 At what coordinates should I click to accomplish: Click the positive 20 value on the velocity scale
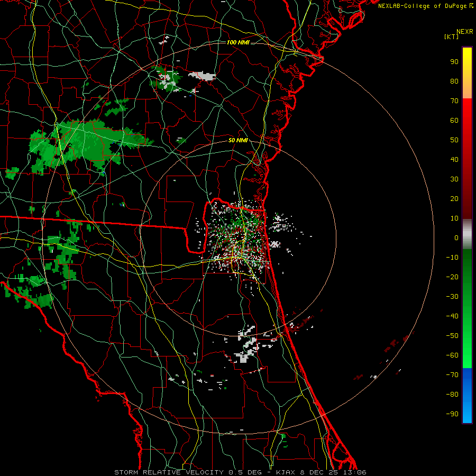(454, 198)
